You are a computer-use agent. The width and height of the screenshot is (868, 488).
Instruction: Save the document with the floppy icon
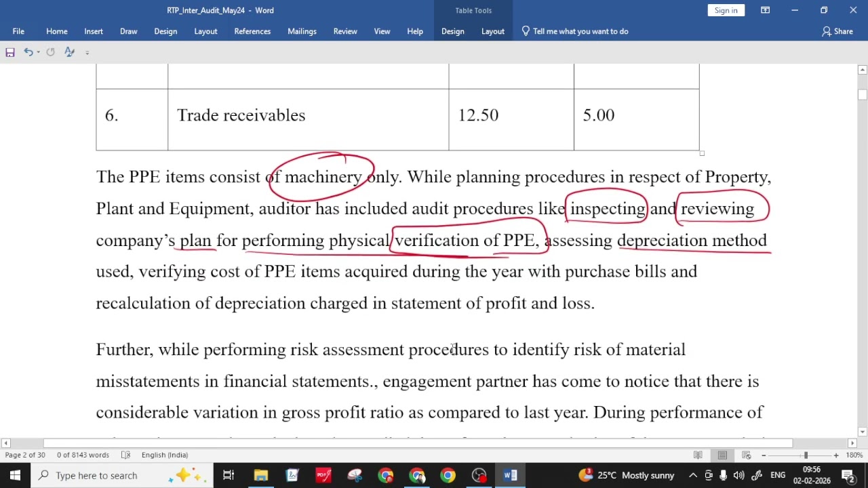point(10,52)
